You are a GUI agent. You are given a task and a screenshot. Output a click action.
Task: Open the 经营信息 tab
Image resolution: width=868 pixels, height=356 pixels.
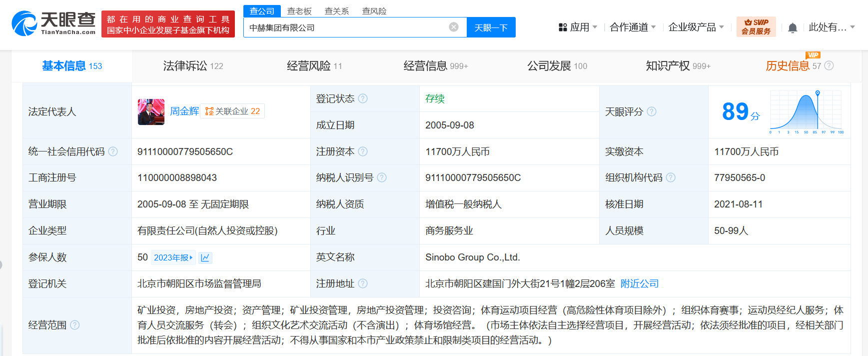(436, 66)
